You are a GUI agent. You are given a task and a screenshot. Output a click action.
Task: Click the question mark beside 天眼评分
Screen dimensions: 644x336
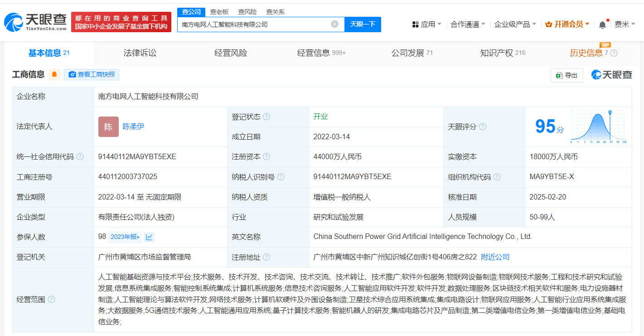[483, 127]
